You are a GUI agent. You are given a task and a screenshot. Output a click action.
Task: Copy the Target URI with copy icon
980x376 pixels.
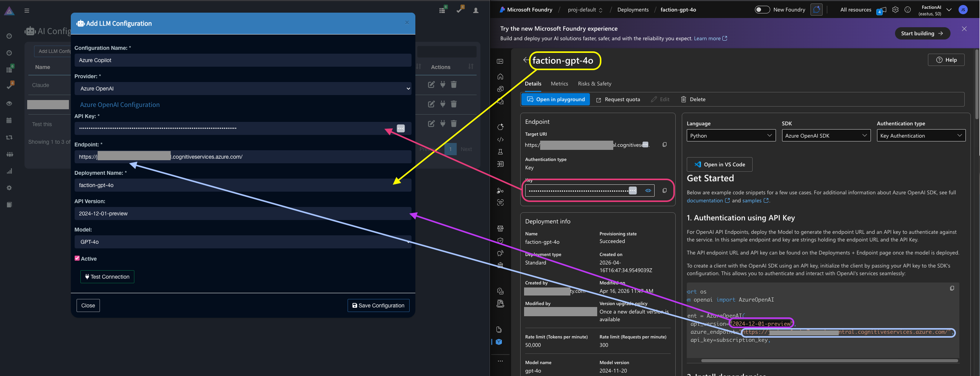click(665, 144)
